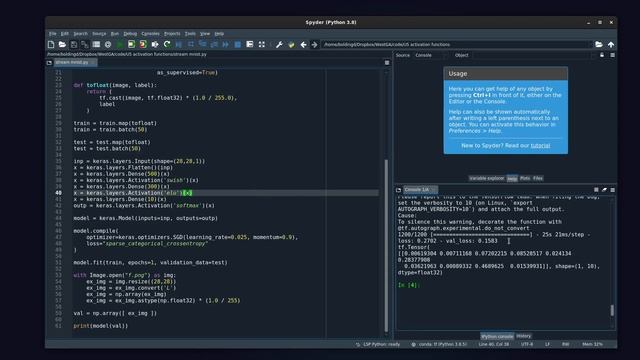Image resolution: width=640 pixels, height=360 pixels.
Task: Select the stream mnist.py editor tab
Action: tap(75, 62)
